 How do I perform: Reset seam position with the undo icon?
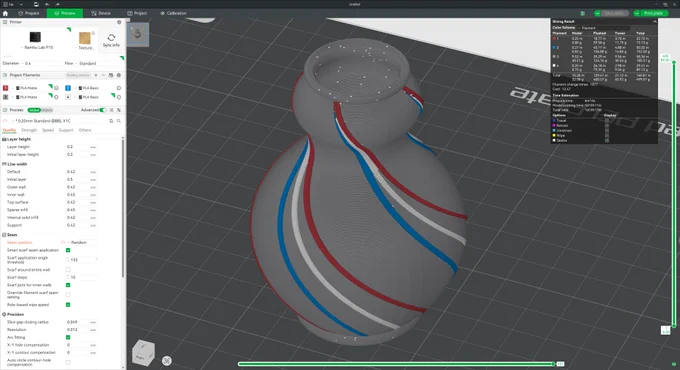(63, 242)
